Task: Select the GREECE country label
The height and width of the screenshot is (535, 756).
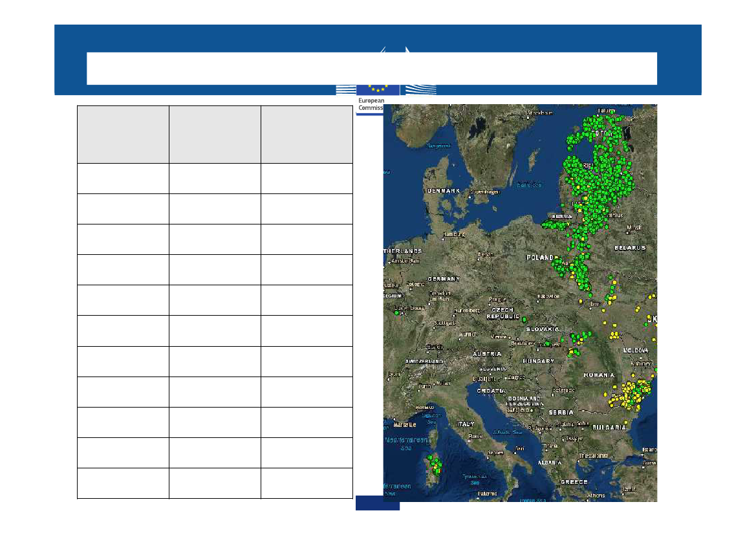Action: pos(574,482)
